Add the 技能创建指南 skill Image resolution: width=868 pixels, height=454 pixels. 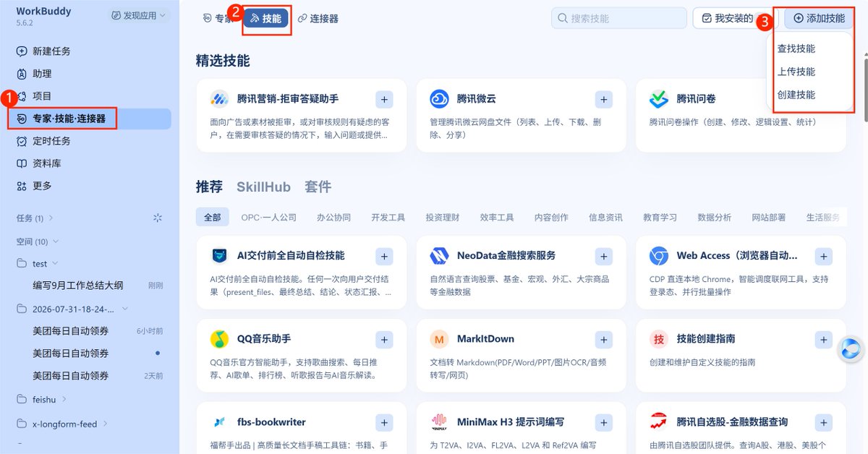tap(823, 340)
